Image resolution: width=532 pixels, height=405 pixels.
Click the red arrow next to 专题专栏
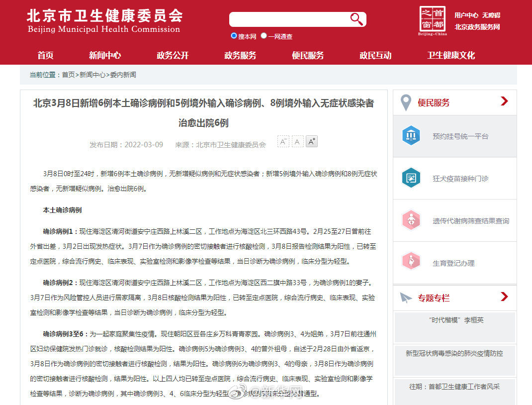click(x=505, y=297)
